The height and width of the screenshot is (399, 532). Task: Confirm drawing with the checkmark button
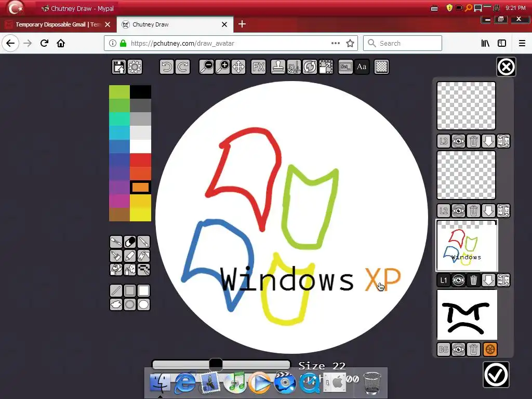496,375
